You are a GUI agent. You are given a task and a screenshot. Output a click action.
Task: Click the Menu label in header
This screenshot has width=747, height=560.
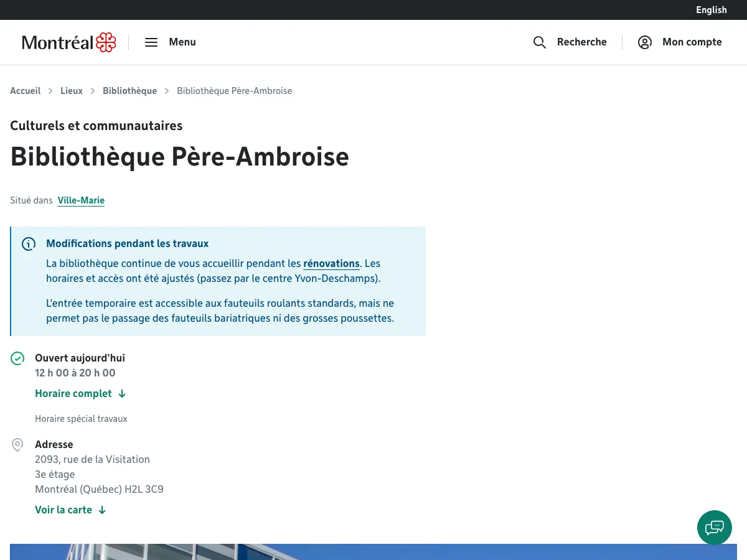coord(182,42)
